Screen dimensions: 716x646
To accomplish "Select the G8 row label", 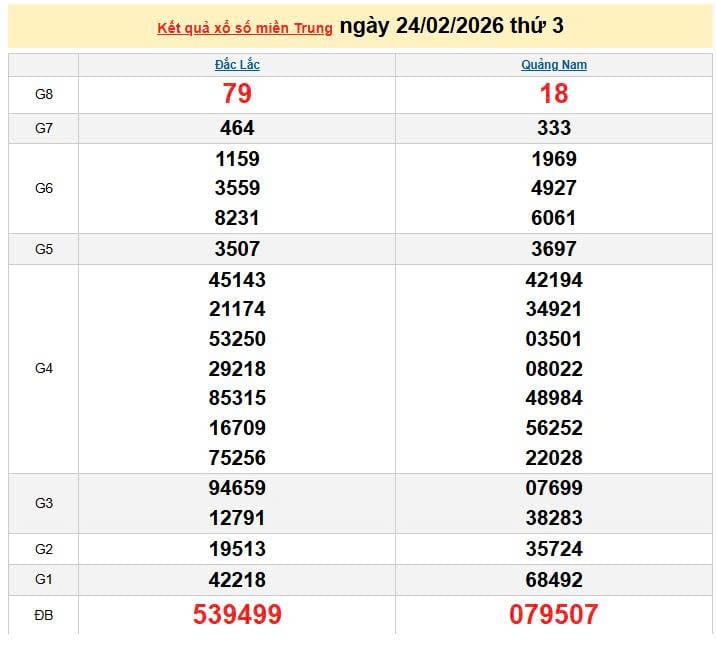I will click(x=44, y=95).
